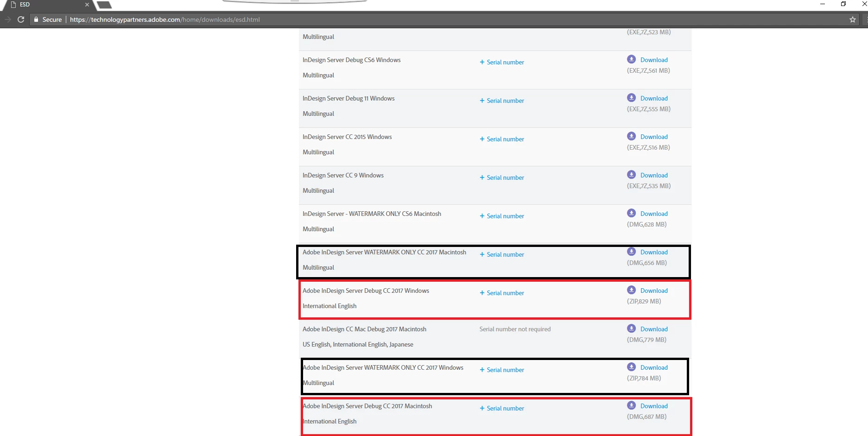The image size is (868, 436).
Task: Minimize the browser window
Action: tap(823, 4)
